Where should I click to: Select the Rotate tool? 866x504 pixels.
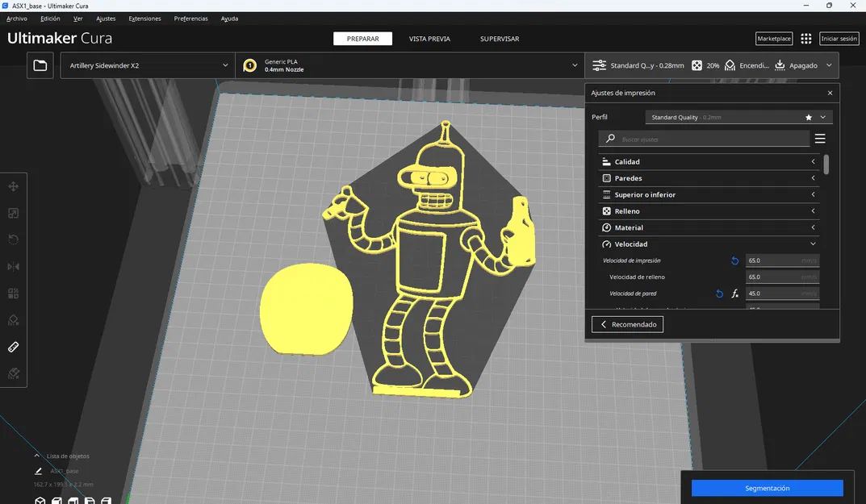coord(13,239)
